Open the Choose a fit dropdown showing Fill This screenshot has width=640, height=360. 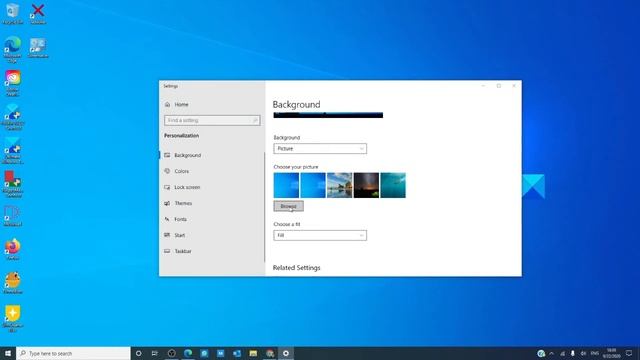point(320,236)
